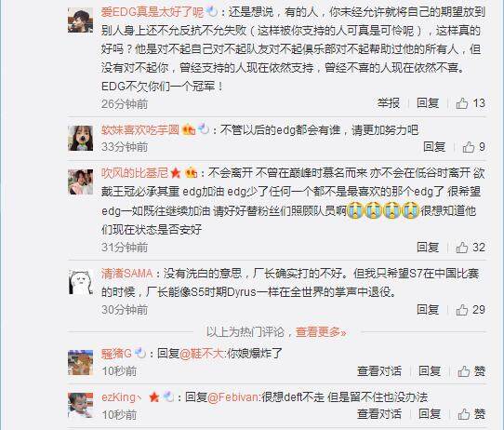Image resolution: width=504 pixels, height=430 pixels.
Task: Reply to 爱EDG真是太好了呢's comment
Action: (x=428, y=103)
